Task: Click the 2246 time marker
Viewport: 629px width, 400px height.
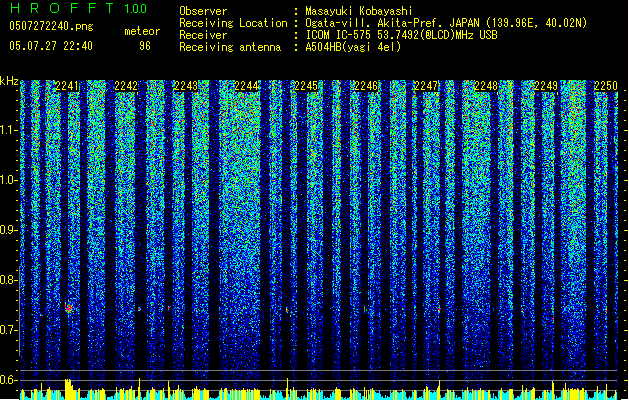Action: pyautogui.click(x=366, y=86)
